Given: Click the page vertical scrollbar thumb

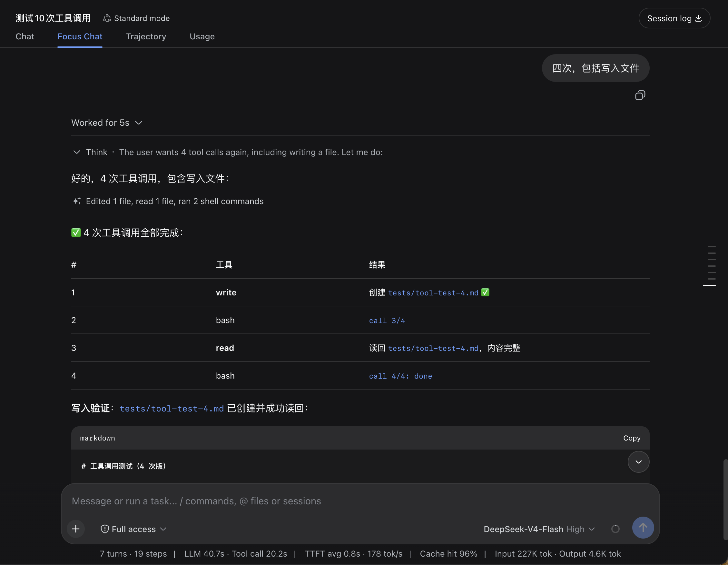Looking at the screenshot, I should point(725,499).
